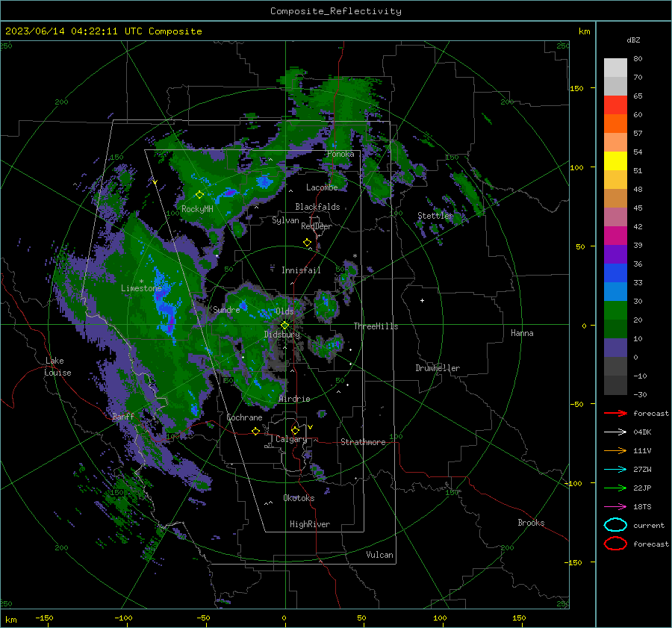Click the Vulcan label
672x628 pixels.
(380, 555)
